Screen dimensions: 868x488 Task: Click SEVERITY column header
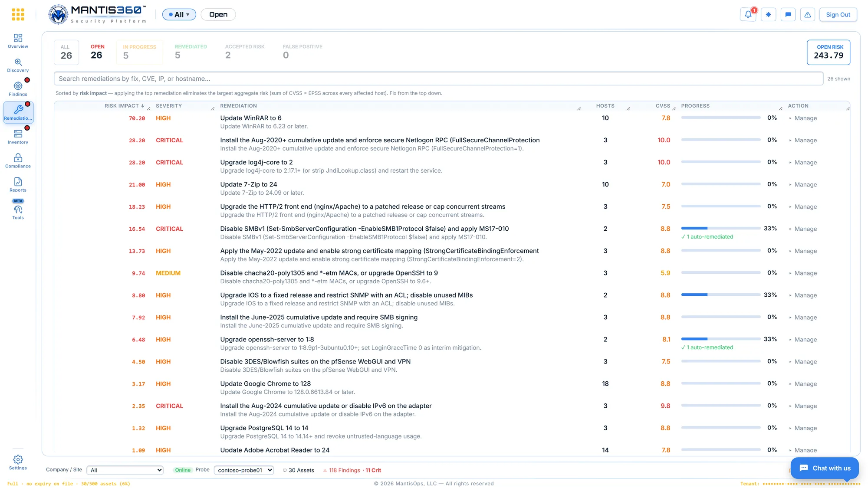(169, 106)
